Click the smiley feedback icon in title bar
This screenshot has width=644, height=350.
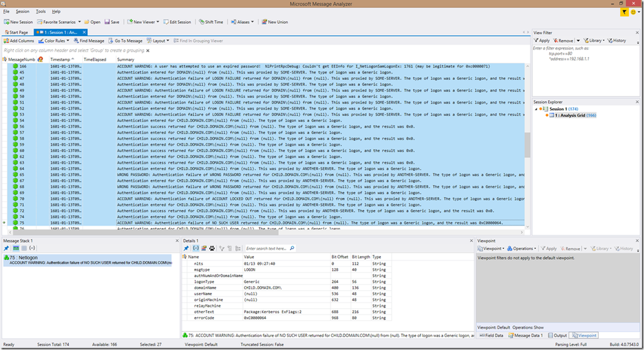tap(633, 12)
